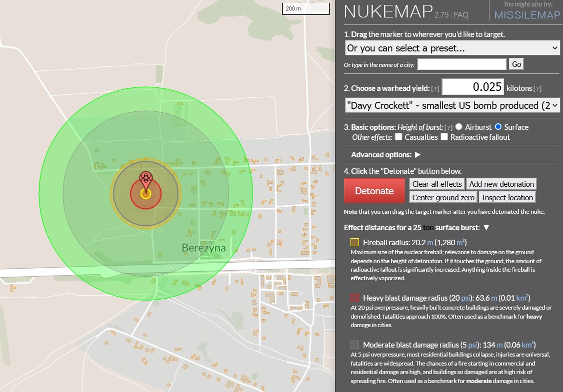This screenshot has height=392, width=563.
Task: Click the Detonate button
Action: tap(374, 191)
